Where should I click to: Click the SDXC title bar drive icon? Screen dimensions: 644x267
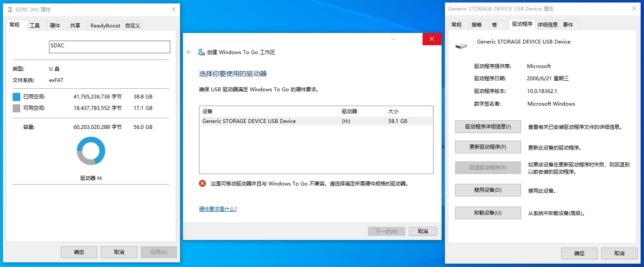pos(10,10)
